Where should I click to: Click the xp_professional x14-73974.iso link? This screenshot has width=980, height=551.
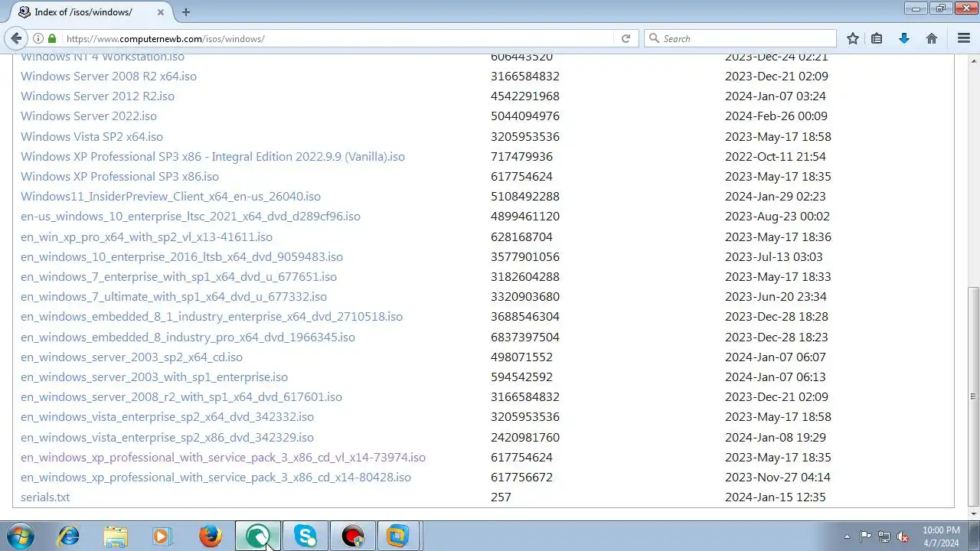(223, 457)
